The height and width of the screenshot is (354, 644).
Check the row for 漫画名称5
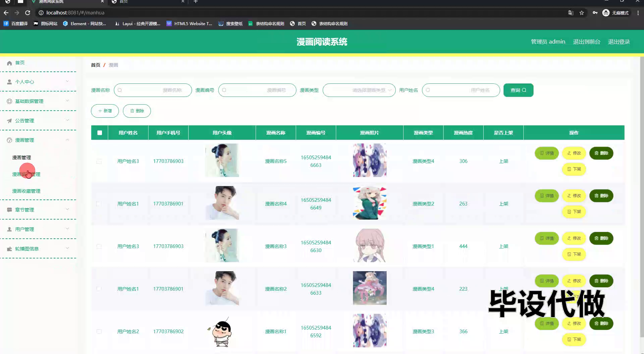click(x=99, y=161)
